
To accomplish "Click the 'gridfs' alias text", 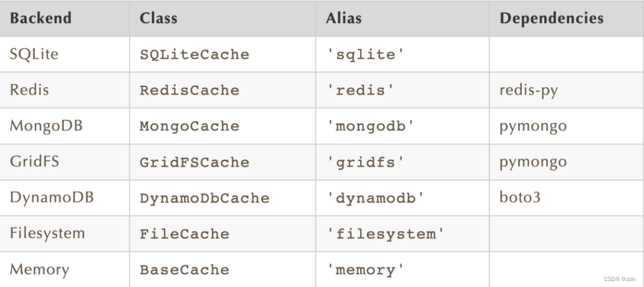I will (366, 162).
